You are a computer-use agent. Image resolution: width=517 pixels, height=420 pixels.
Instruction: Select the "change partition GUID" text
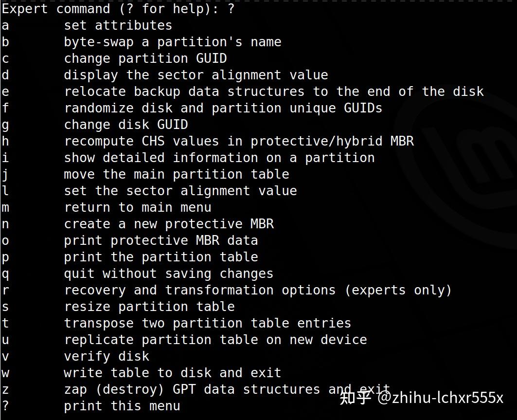pos(145,58)
